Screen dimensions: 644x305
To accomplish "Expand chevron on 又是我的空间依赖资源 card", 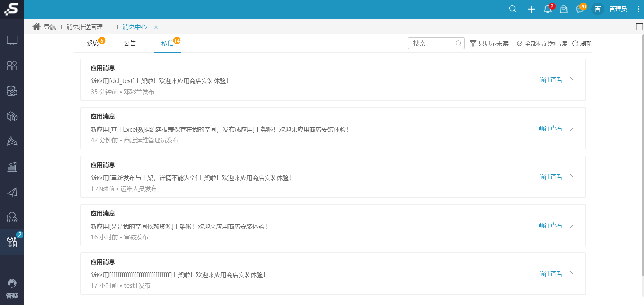I will [x=572, y=226].
